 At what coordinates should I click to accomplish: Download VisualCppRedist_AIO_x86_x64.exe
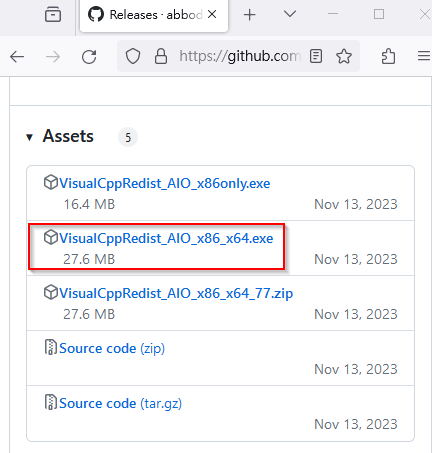pos(166,238)
